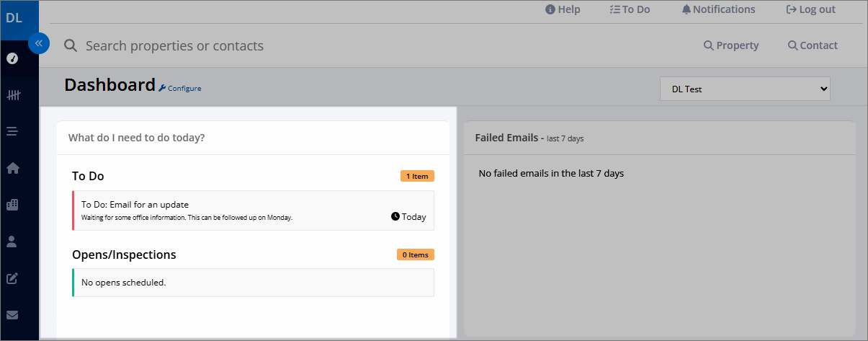Click the magnifier icon beside search field
Screen dimensions: 868x341
[x=71, y=46]
